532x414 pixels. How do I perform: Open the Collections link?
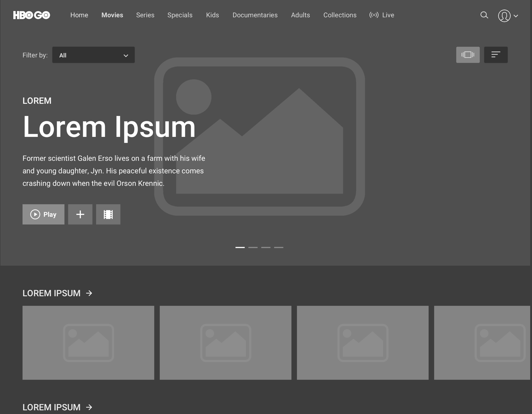coord(340,15)
